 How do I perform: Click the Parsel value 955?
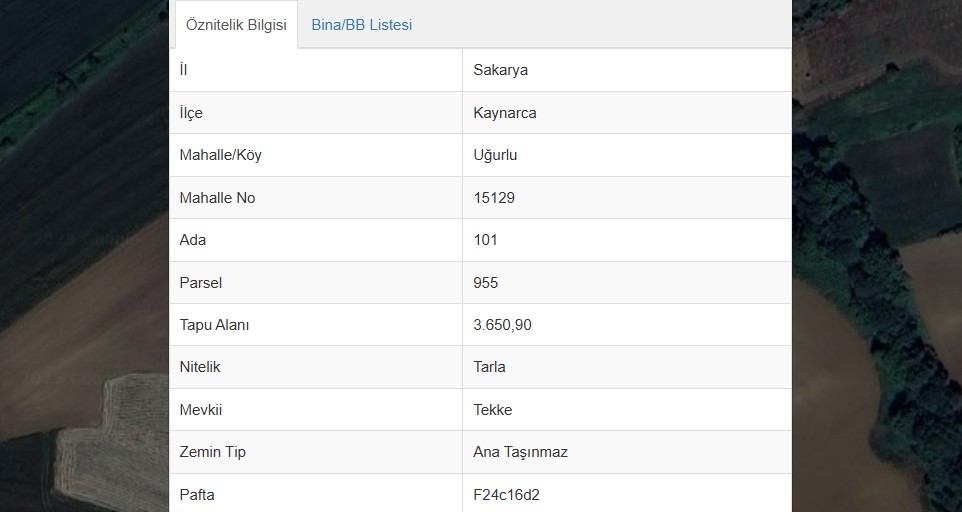[485, 283]
